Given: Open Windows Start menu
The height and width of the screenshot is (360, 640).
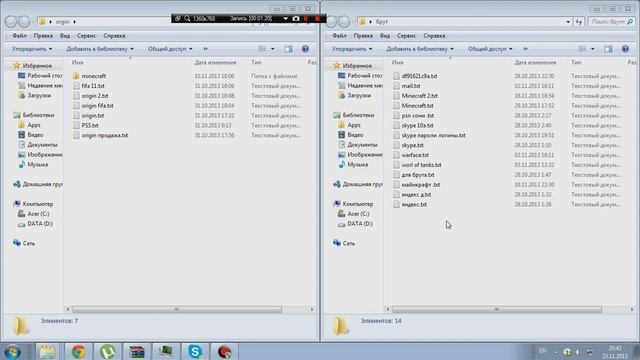Looking at the screenshot, I should tap(13, 352).
